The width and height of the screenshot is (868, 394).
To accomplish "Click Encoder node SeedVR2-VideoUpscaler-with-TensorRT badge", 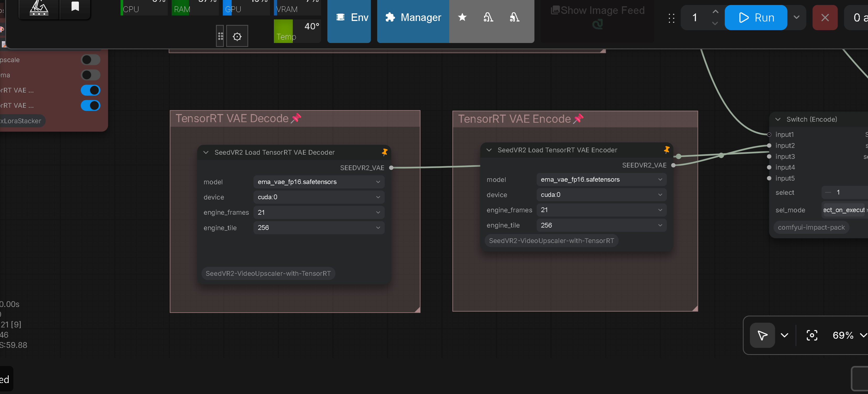I will click(x=551, y=241).
